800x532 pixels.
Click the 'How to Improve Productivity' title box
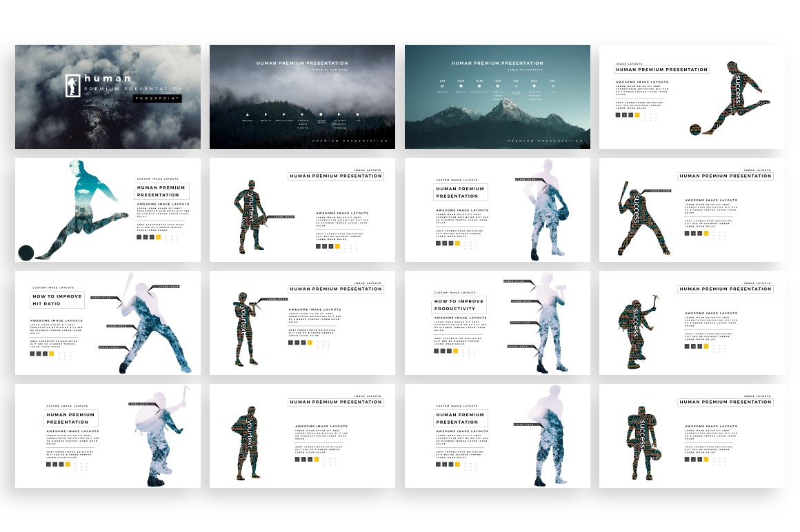point(459,305)
